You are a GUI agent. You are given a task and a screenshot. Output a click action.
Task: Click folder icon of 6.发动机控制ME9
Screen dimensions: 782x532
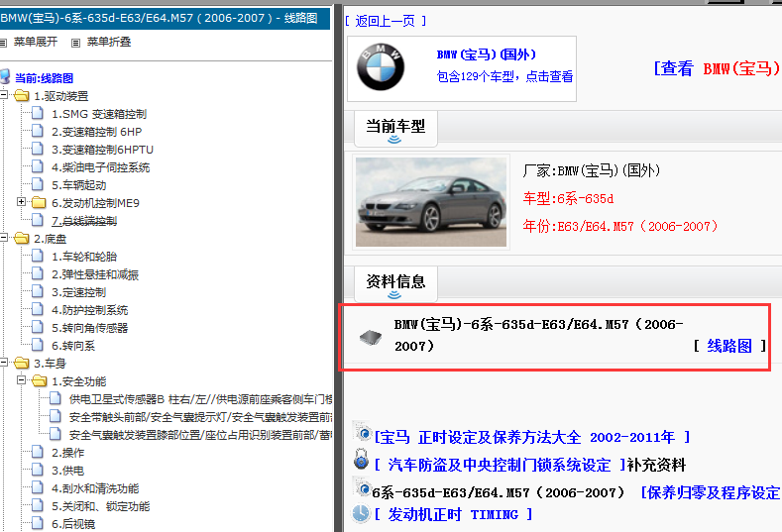click(x=39, y=202)
